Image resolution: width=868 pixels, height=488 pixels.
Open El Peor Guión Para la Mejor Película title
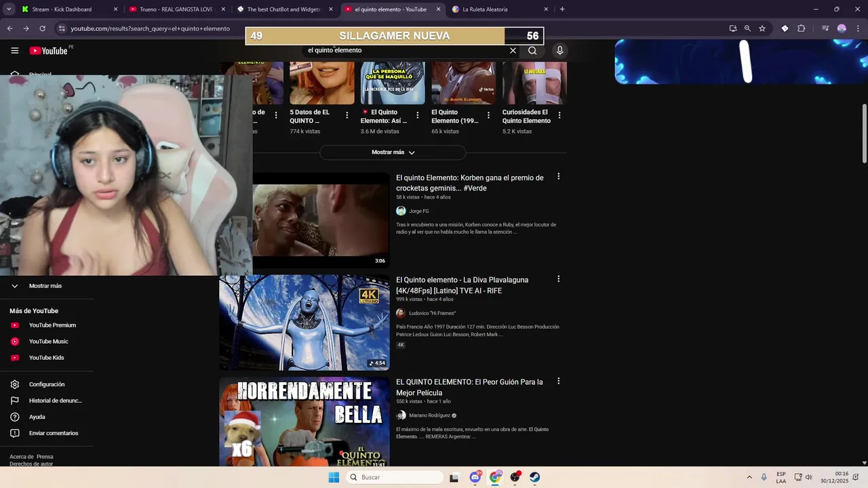pyautogui.click(x=470, y=387)
